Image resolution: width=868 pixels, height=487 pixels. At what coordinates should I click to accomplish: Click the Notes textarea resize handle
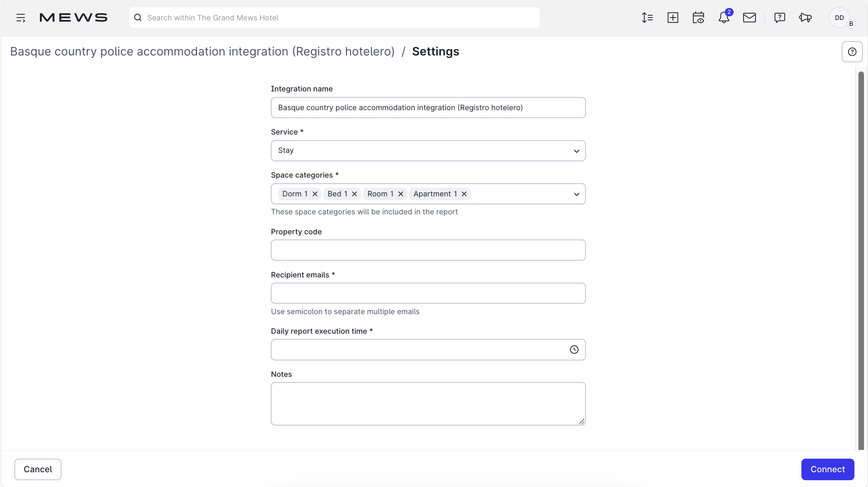[x=582, y=422]
